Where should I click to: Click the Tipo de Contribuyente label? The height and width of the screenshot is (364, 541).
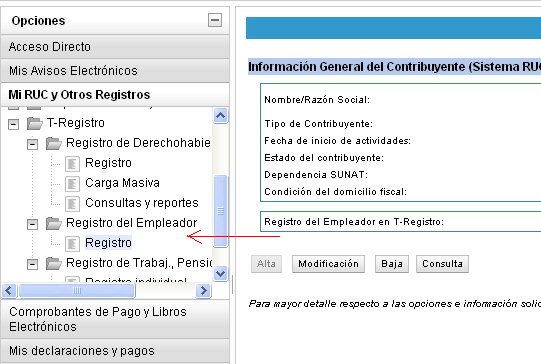click(318, 124)
